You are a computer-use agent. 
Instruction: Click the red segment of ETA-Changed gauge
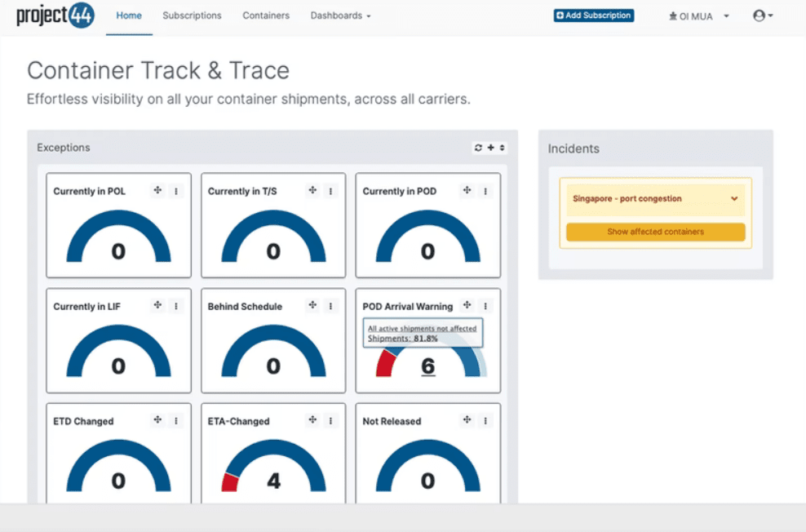[230, 482]
